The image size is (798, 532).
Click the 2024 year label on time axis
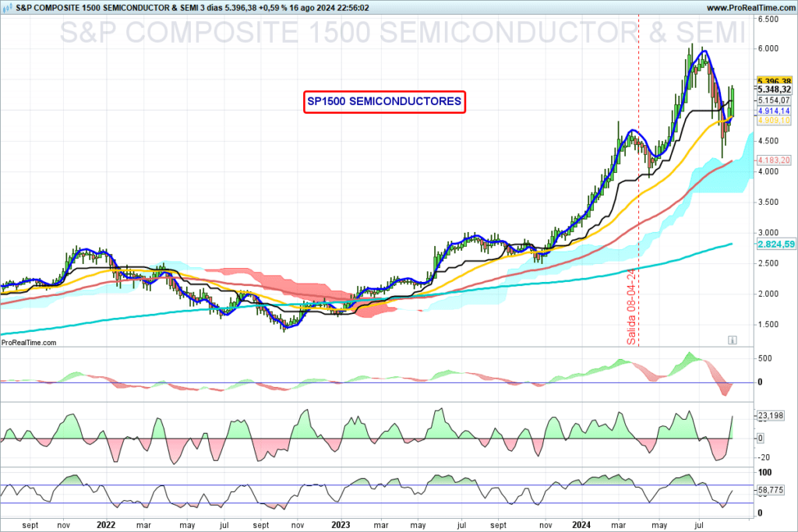pyautogui.click(x=581, y=525)
